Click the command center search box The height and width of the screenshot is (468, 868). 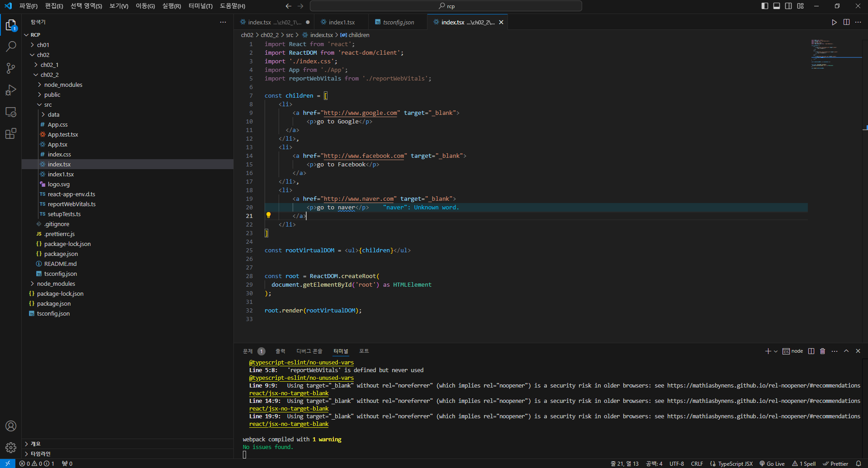pyautogui.click(x=446, y=6)
